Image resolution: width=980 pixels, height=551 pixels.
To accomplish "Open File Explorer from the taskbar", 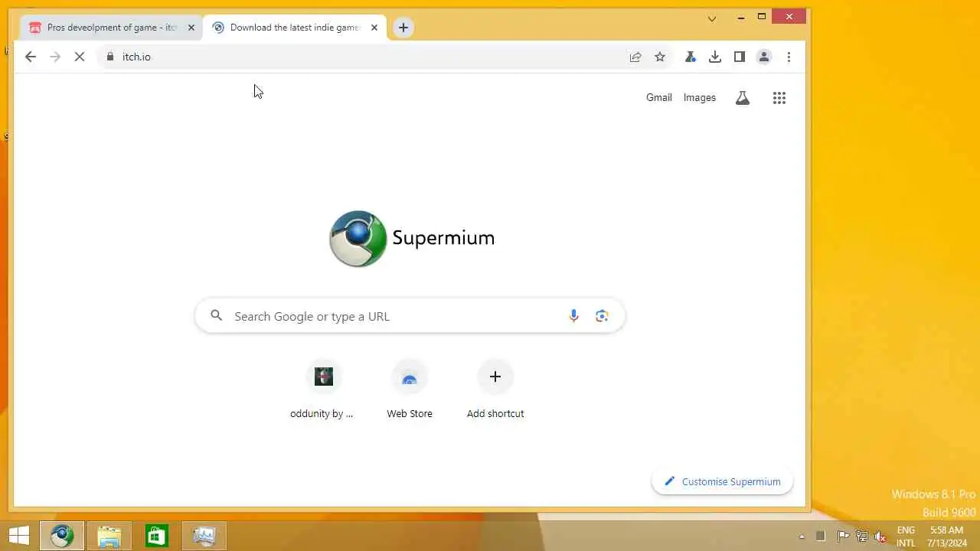I will pos(109,536).
